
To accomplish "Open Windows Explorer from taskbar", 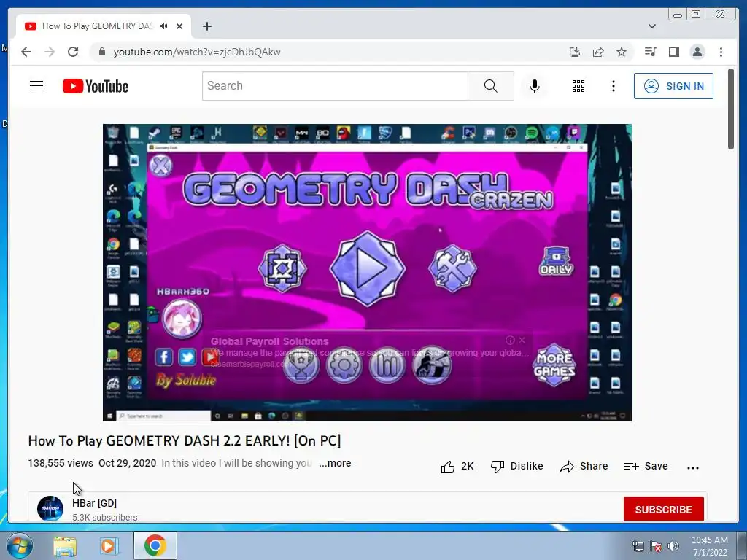I will [x=65, y=545].
